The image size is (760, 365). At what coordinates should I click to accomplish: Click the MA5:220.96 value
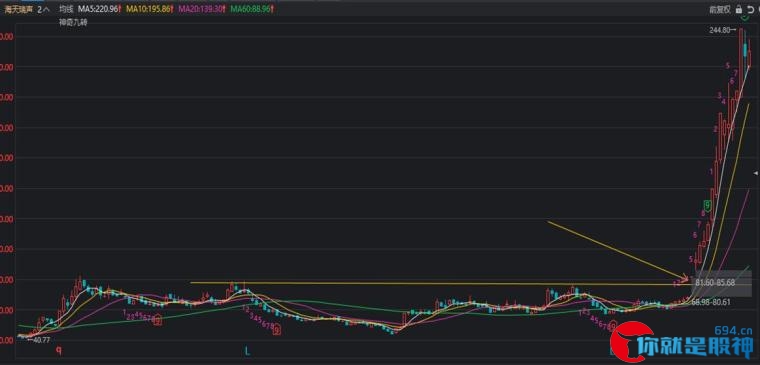[99, 9]
